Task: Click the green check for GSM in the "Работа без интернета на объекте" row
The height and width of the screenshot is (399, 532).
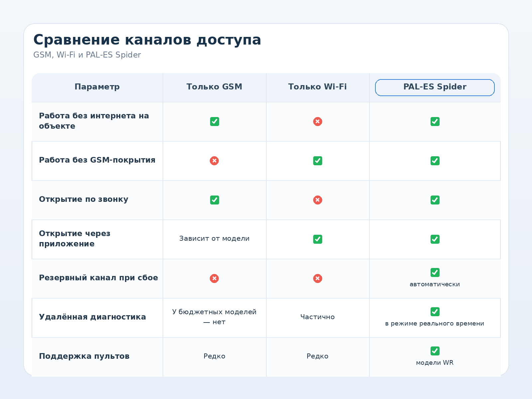Action: coord(214,121)
